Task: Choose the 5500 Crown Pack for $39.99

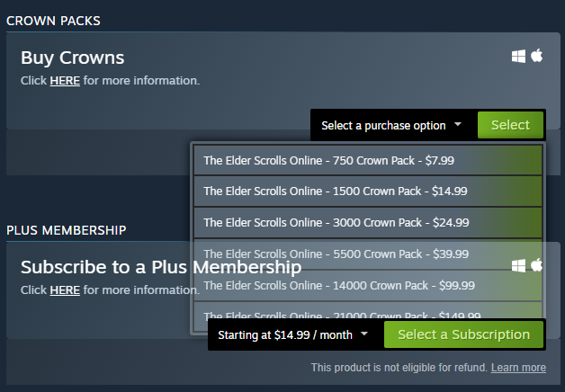Action: (368, 254)
